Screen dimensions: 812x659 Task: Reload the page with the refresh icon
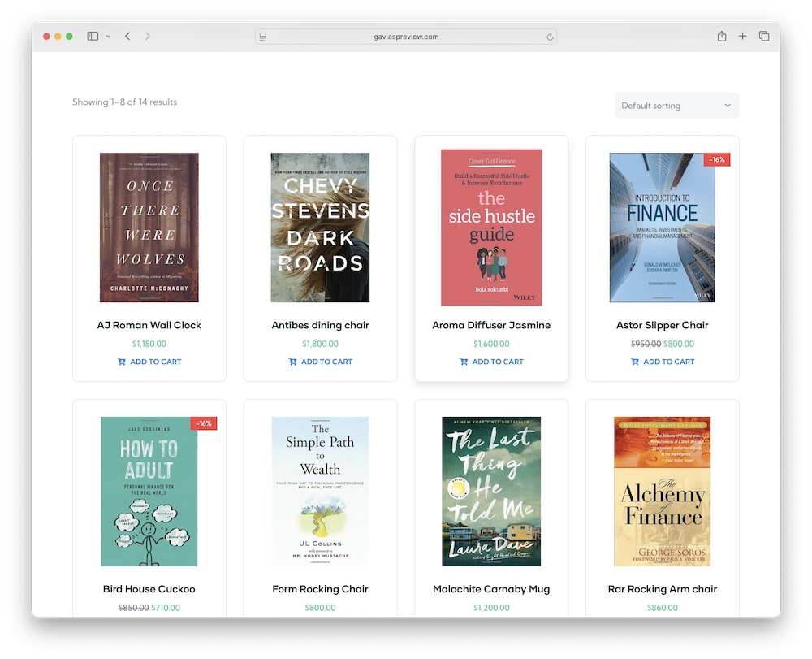550,37
